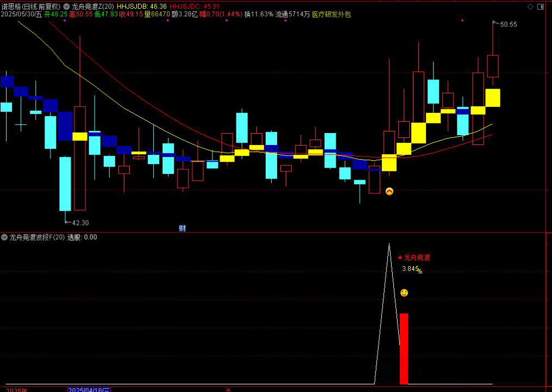Click the arrow marker beside 42.30 low
This screenshot has height=392, width=552.
[x=67, y=222]
